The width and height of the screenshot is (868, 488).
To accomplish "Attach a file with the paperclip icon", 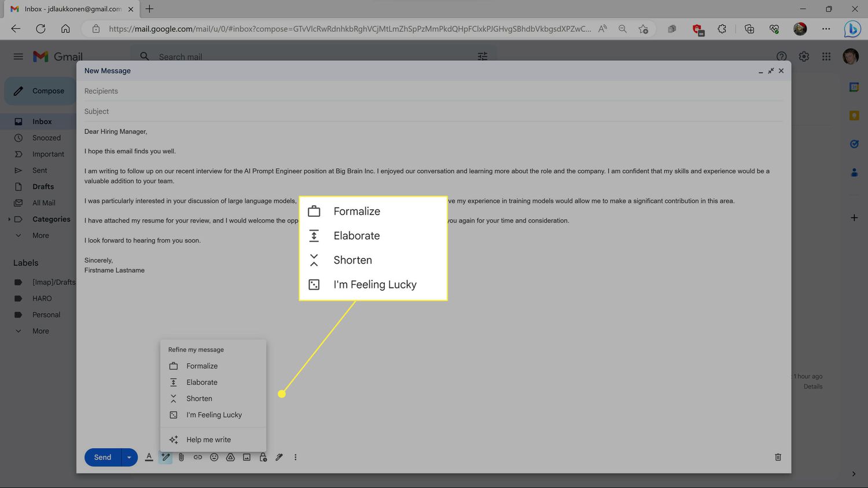I will 181,457.
